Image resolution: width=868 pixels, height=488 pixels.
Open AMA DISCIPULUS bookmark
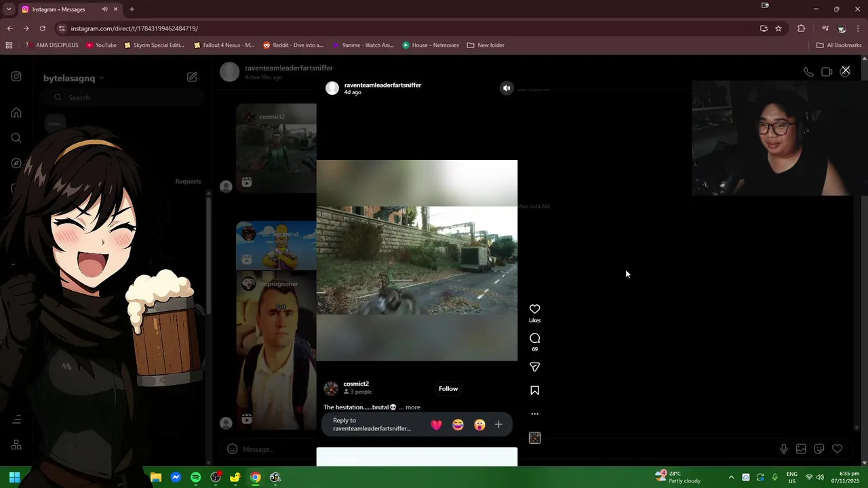(x=52, y=45)
